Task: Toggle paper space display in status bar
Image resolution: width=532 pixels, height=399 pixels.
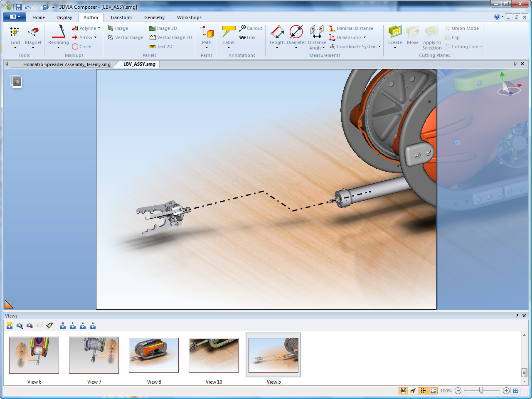Action: 433,391
